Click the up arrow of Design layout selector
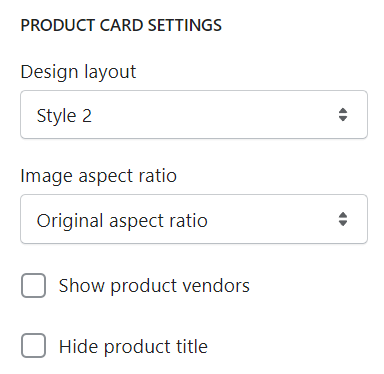 [x=343, y=111]
